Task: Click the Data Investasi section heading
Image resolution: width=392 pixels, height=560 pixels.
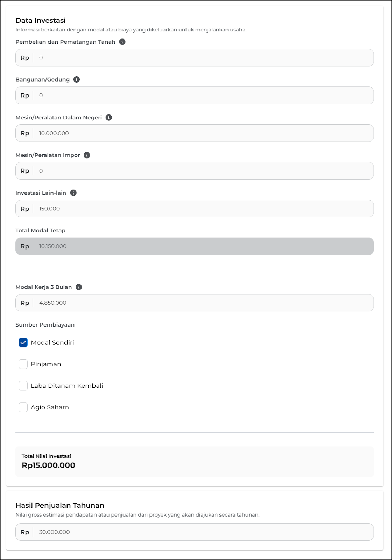Action: pos(41,20)
